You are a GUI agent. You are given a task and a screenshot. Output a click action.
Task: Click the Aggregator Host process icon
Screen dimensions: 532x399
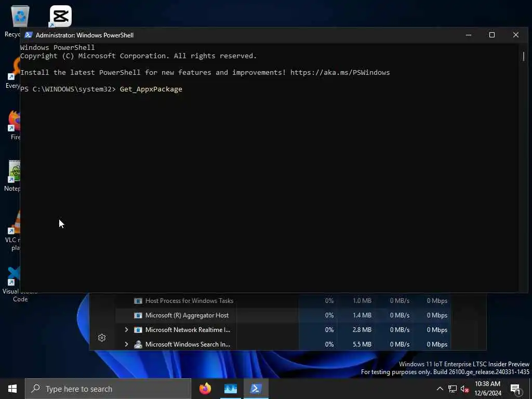[x=138, y=315]
